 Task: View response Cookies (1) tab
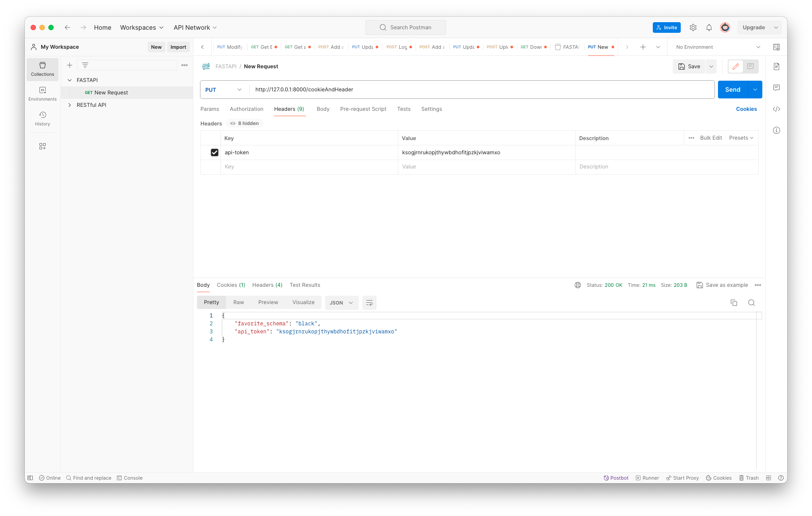pyautogui.click(x=231, y=285)
